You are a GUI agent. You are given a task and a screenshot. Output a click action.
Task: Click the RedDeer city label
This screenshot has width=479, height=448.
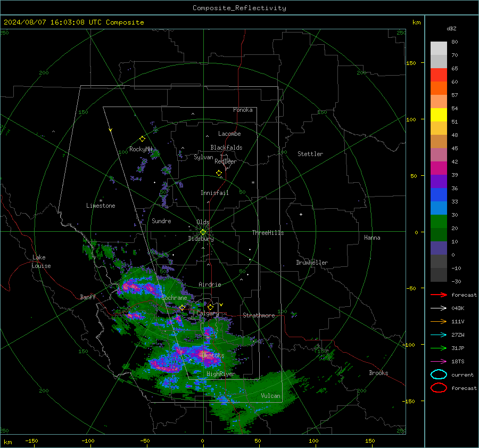click(x=226, y=161)
